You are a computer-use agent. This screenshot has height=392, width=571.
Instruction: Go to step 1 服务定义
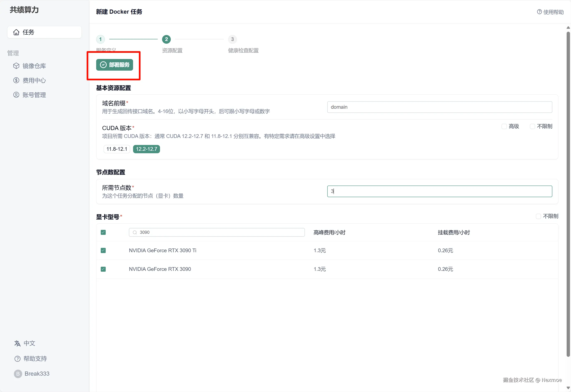point(100,39)
